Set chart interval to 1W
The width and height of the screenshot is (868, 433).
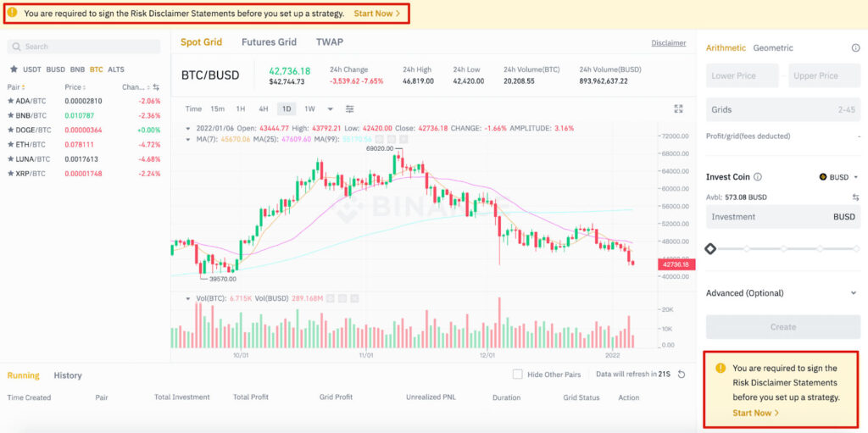pyautogui.click(x=309, y=108)
